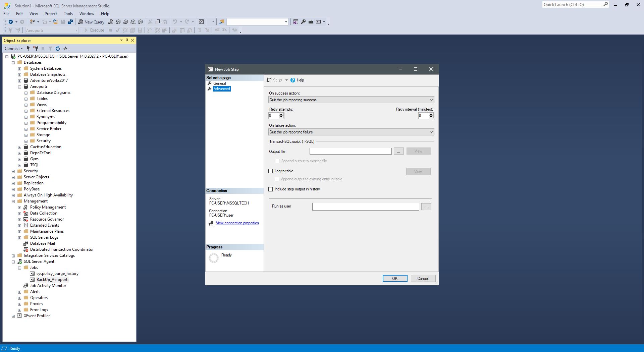Viewport: 644px width, 352px height.
Task: Click the Toolbox icon in toolbar
Action: [x=311, y=22]
